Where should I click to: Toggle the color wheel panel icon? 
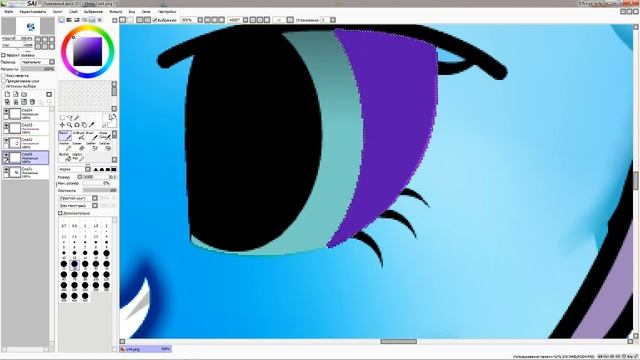pos(62,20)
